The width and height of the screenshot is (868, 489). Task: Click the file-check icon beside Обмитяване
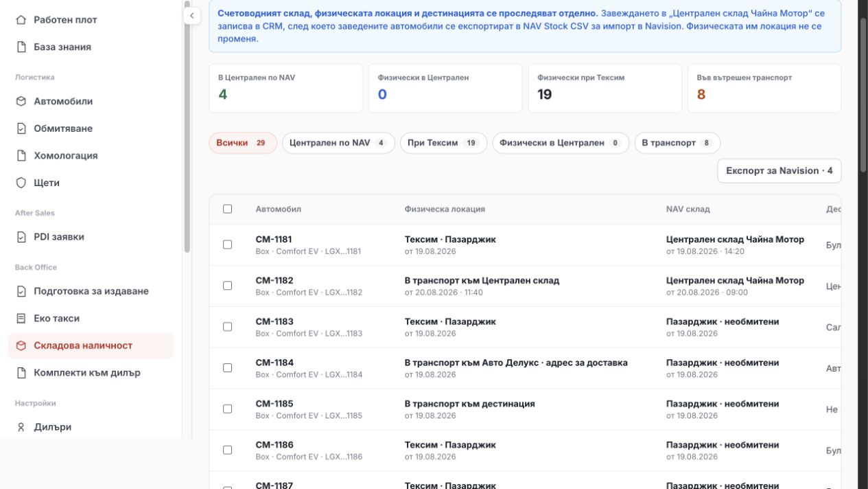pos(21,128)
